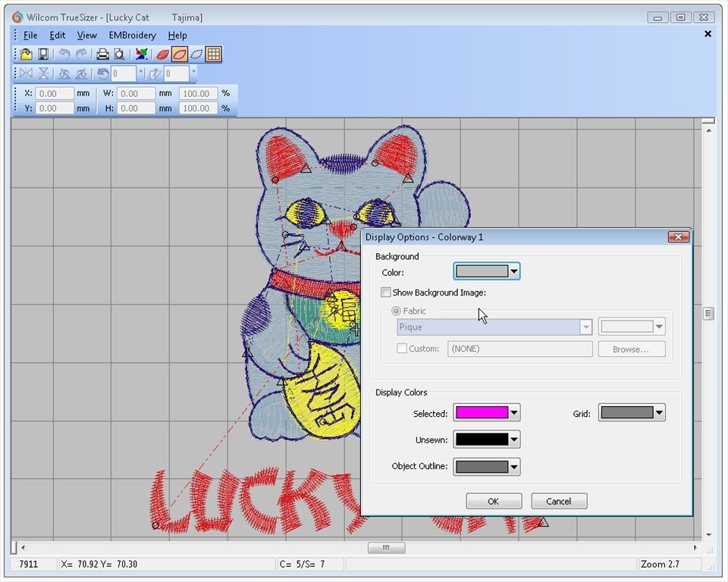Image resolution: width=728 pixels, height=582 pixels.
Task: Click the gray Object Outline swatch
Action: click(482, 467)
